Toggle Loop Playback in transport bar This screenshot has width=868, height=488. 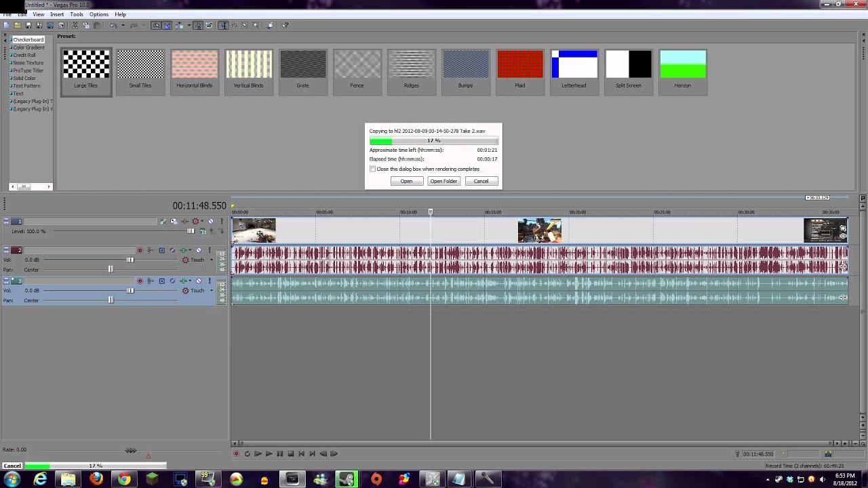[247, 454]
